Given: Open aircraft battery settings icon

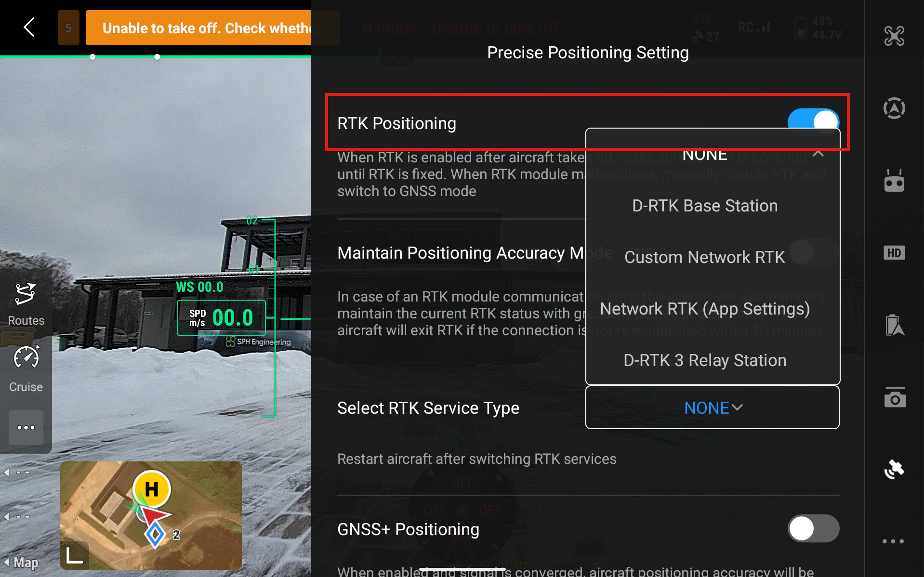Looking at the screenshot, I should (894, 325).
